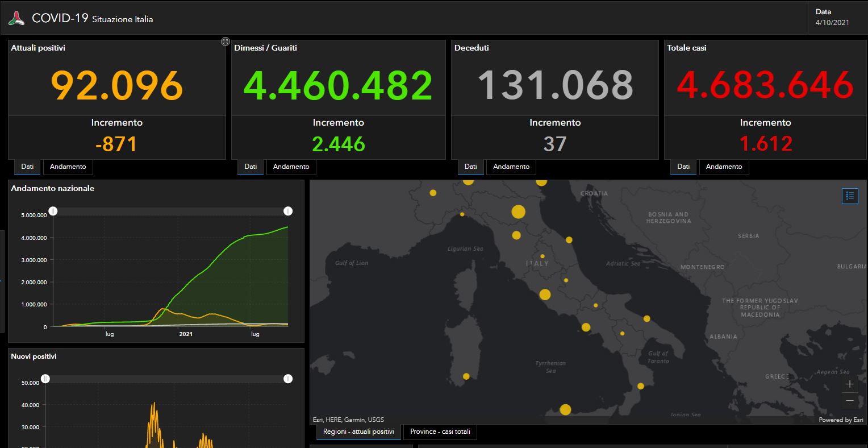
Task: Expand the Attuali positivi panel to fullscreen
Action: click(x=226, y=42)
